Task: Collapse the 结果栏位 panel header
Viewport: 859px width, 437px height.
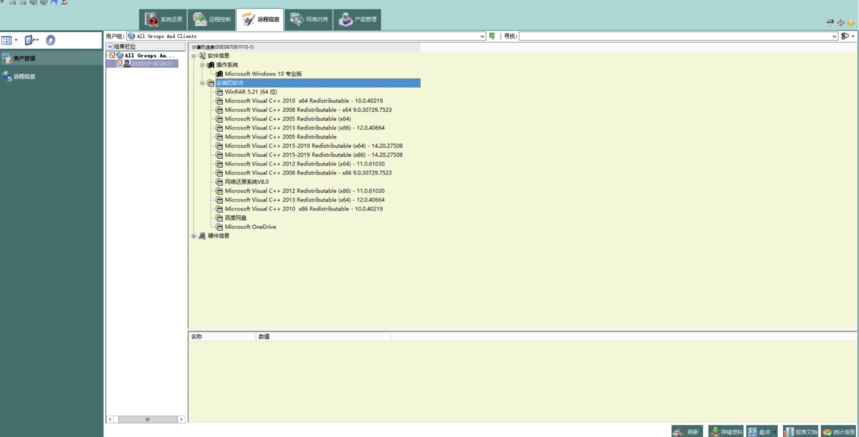Action: [x=110, y=47]
